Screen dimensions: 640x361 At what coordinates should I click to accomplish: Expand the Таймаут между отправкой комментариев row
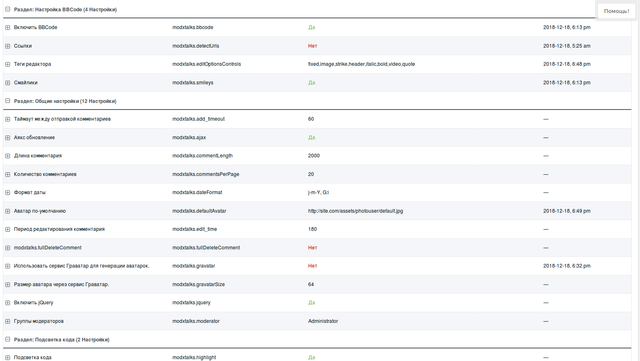point(7,119)
